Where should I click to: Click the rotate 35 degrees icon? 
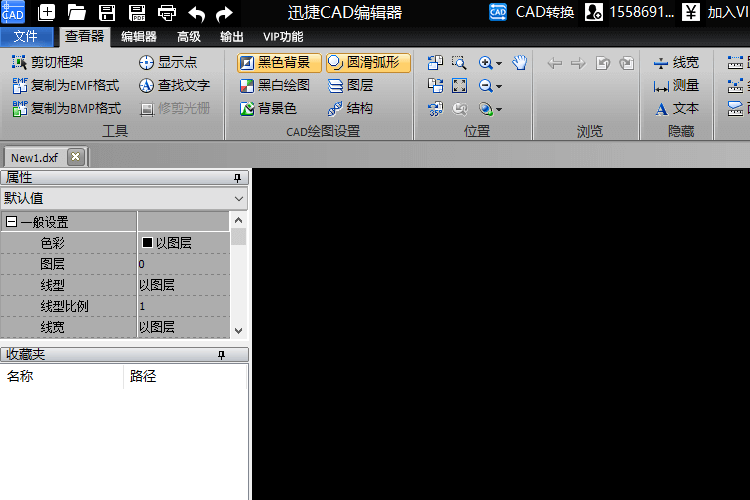click(435, 109)
